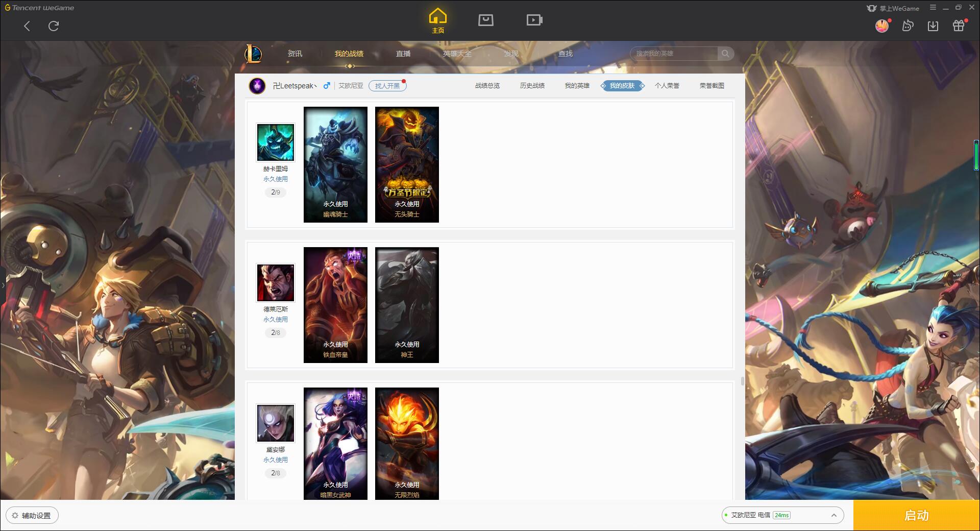Viewport: 980px width, 531px height.
Task: Click the 赫卡里姆 champion portrait
Action: coord(276,142)
